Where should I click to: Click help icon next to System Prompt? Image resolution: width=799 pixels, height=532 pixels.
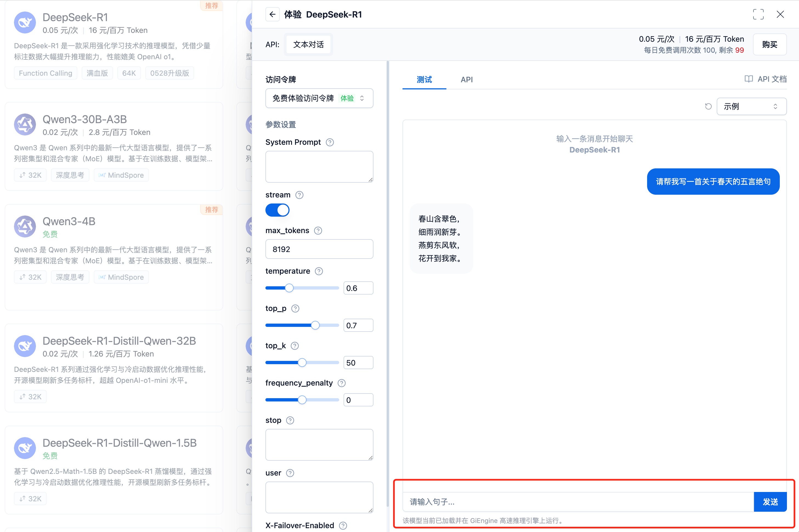coord(330,142)
